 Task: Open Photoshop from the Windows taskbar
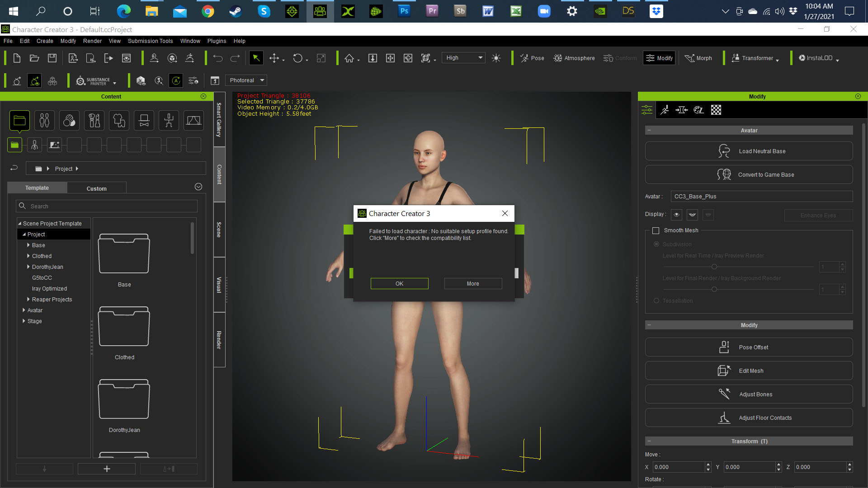coord(404,11)
